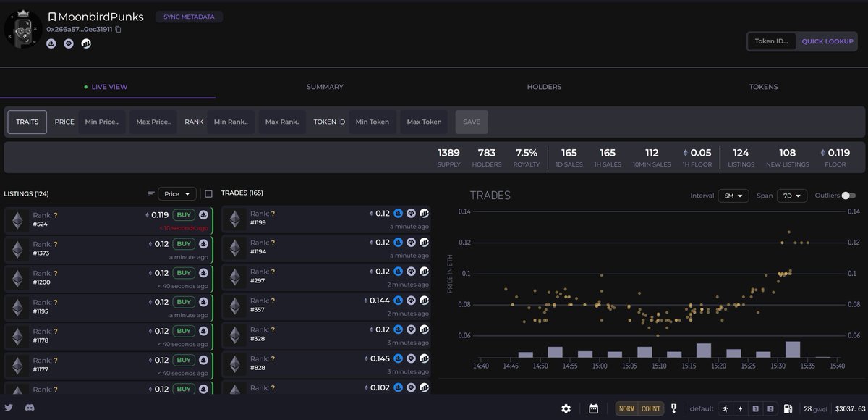Select COUNT mode toggle

(651, 409)
